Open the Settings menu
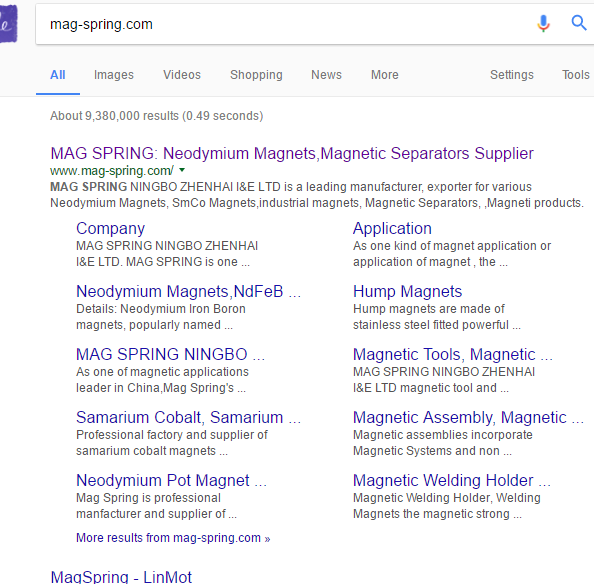The height and width of the screenshot is (584, 594). [511, 75]
